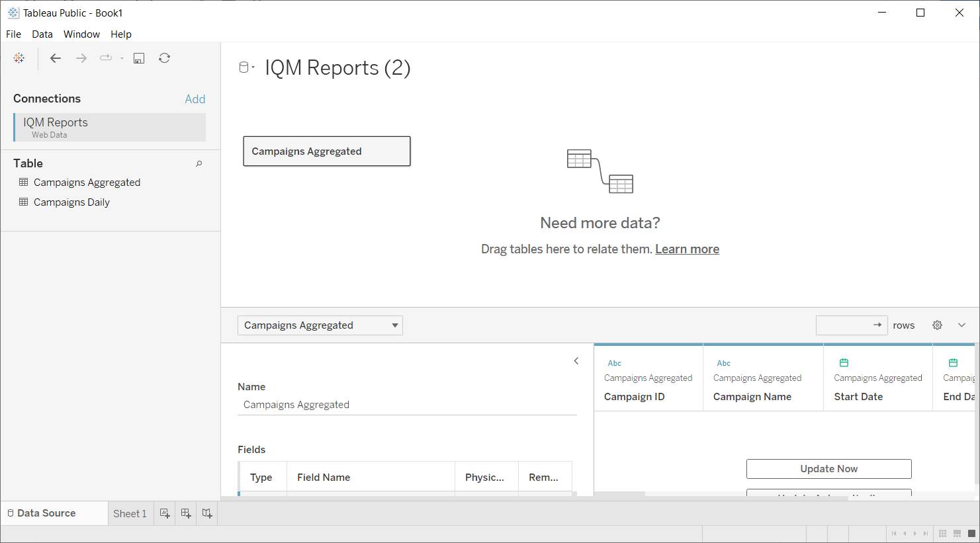Open the Data menu

[x=42, y=34]
